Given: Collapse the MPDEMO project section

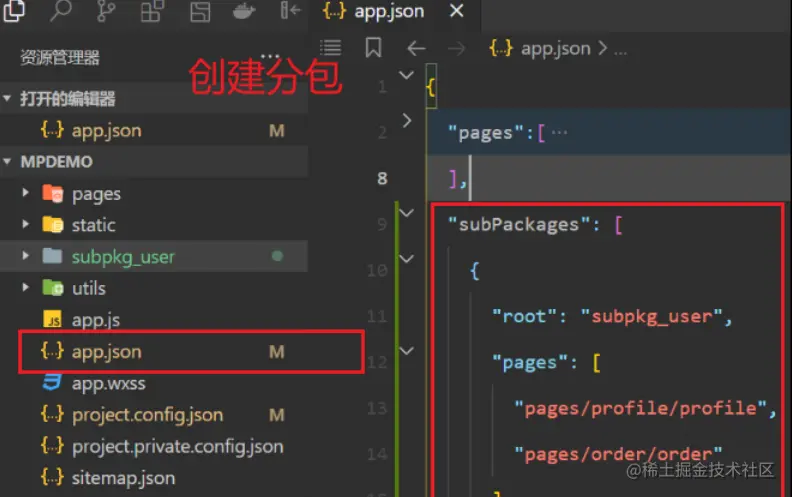Looking at the screenshot, I should 7,162.
